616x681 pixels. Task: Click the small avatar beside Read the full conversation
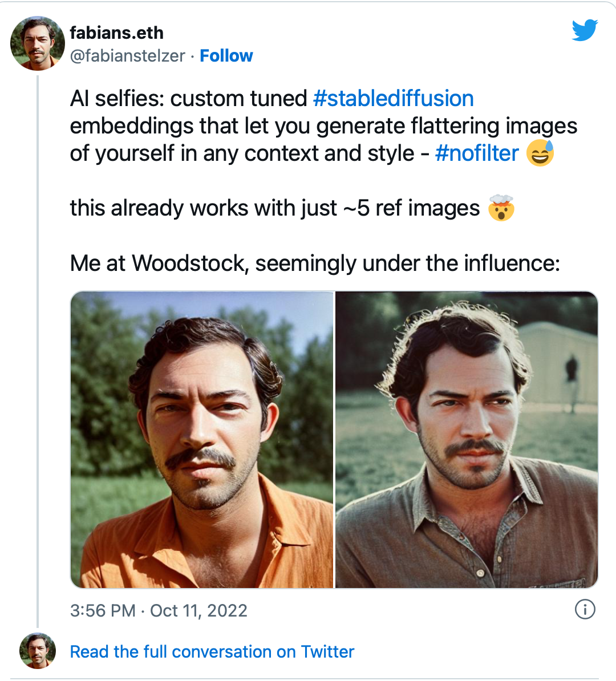(38, 651)
